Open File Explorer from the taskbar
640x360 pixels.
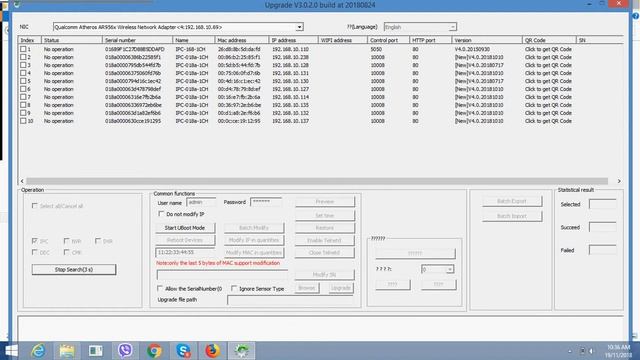coord(67,351)
